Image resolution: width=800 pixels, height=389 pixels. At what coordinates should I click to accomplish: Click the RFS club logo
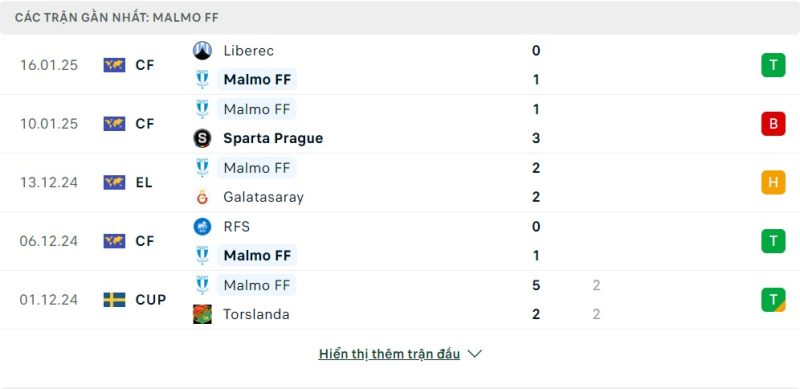pyautogui.click(x=202, y=226)
